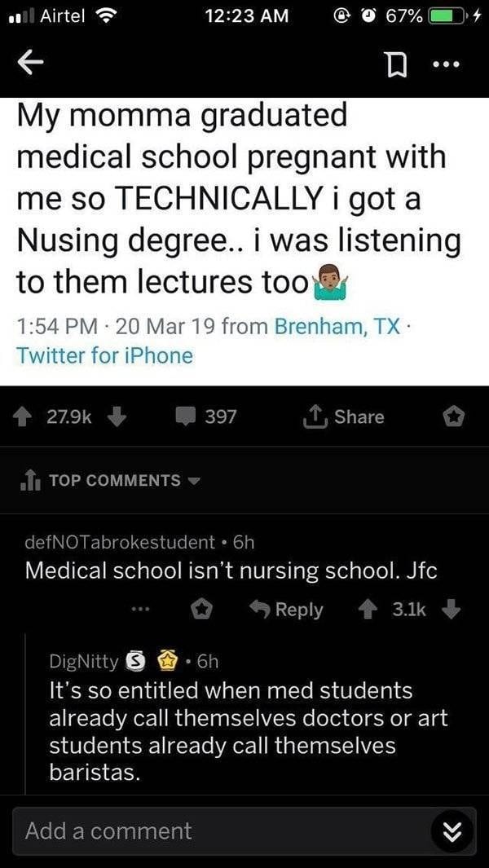Open the three-dot post options menu
The width and height of the screenshot is (489, 868).
point(446,64)
